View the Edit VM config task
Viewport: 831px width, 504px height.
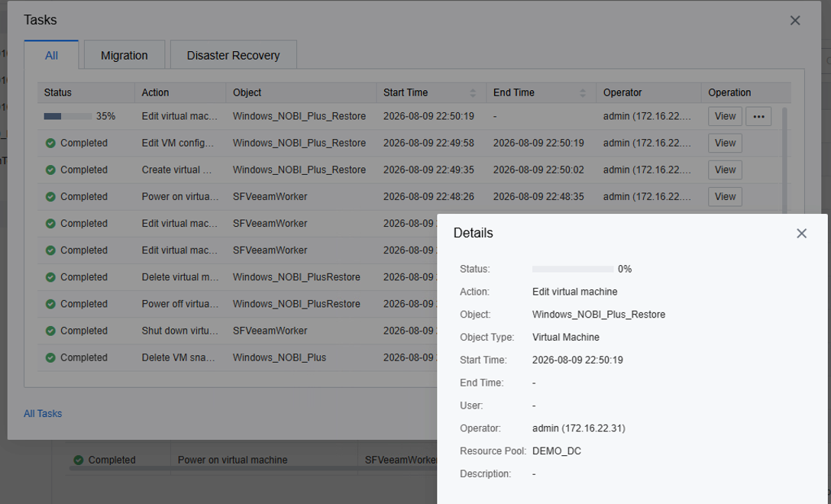click(x=725, y=143)
